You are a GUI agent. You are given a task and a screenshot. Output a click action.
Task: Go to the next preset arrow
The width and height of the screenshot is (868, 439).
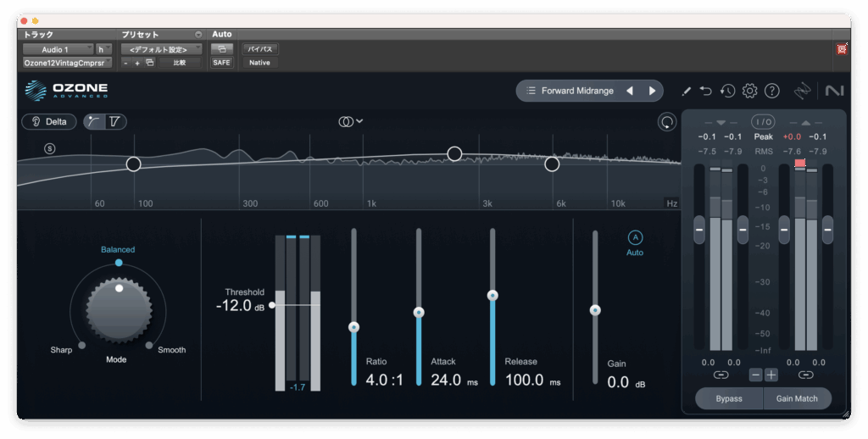coord(652,91)
